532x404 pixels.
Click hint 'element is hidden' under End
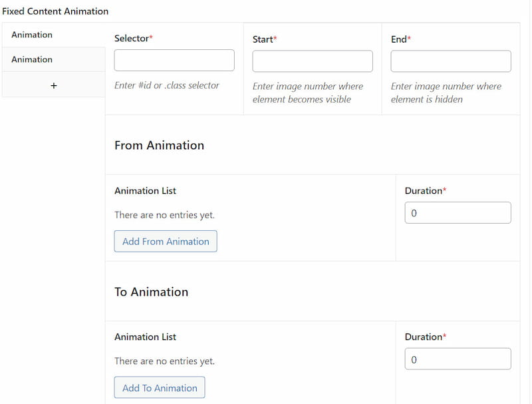[x=427, y=99]
